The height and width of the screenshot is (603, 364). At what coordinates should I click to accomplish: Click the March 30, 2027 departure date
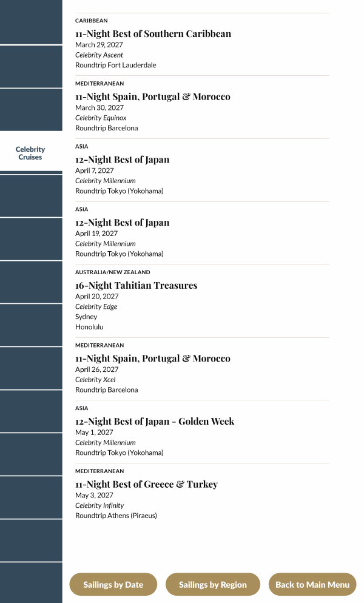click(99, 108)
